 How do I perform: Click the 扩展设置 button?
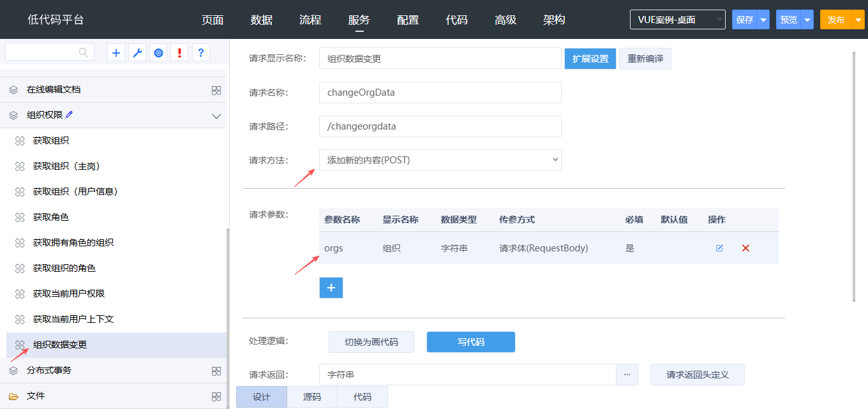[x=590, y=59]
